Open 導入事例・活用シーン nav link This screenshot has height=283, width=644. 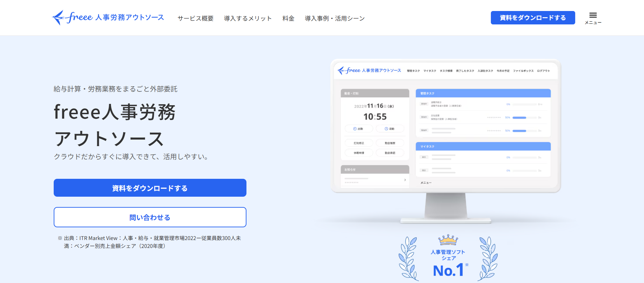[x=335, y=18]
